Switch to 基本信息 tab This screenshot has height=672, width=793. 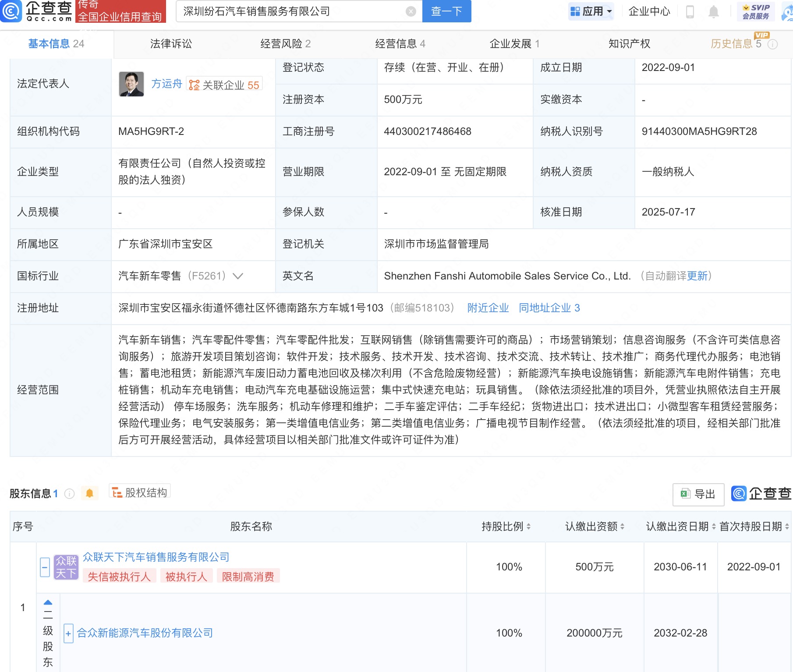click(56, 44)
